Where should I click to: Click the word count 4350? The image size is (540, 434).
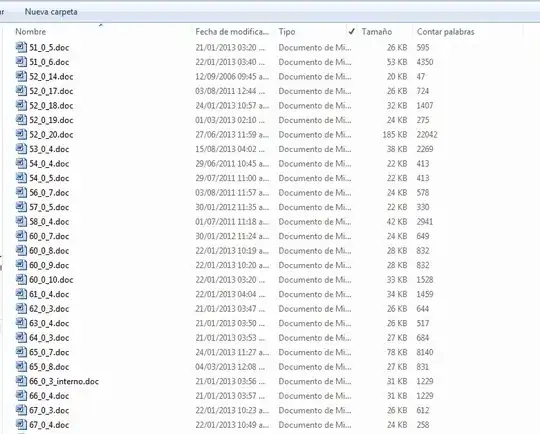tap(425, 62)
